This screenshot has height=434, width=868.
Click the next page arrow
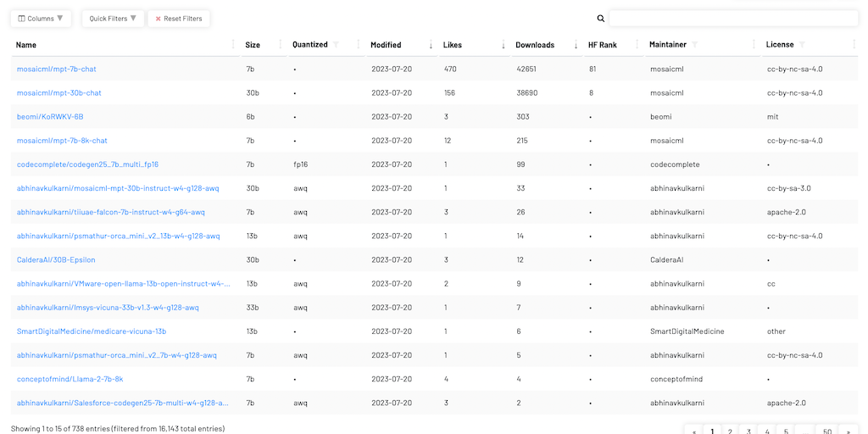pos(849,431)
